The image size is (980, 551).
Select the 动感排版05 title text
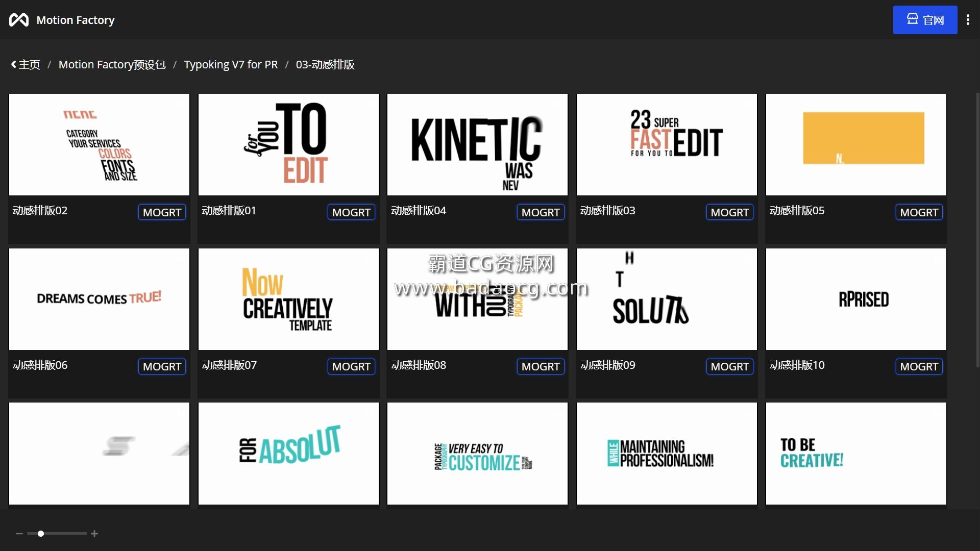(x=797, y=210)
